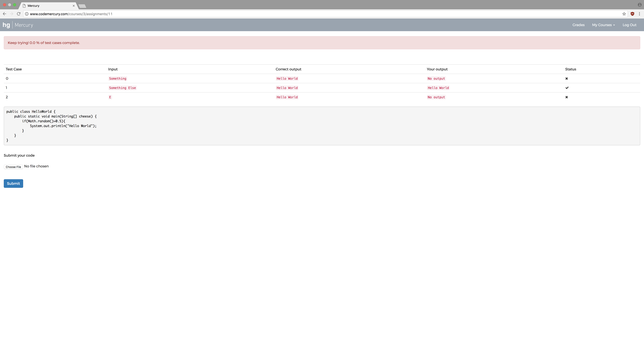The height and width of the screenshot is (362, 644).
Task: Click the browser forward arrow
Action: tap(11, 14)
